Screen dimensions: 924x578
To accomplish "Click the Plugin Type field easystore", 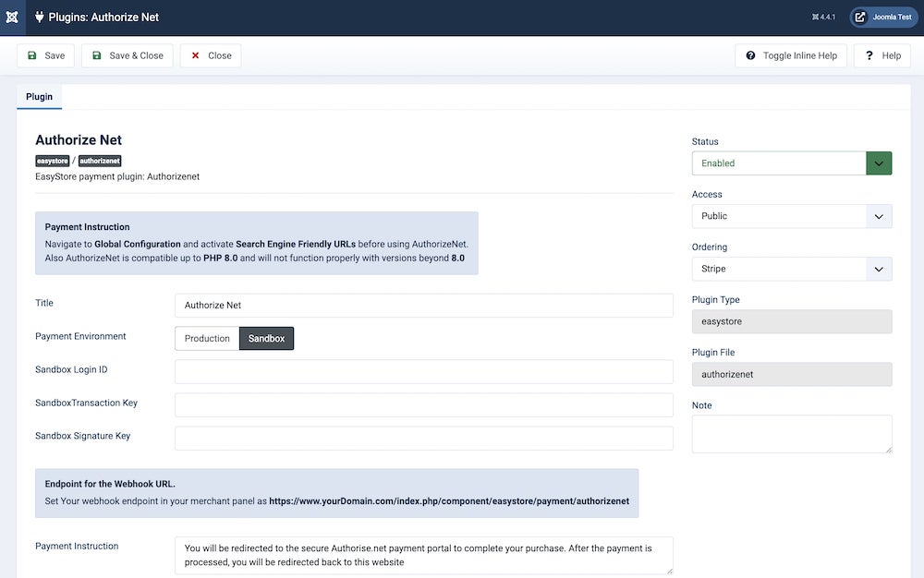I will click(792, 321).
